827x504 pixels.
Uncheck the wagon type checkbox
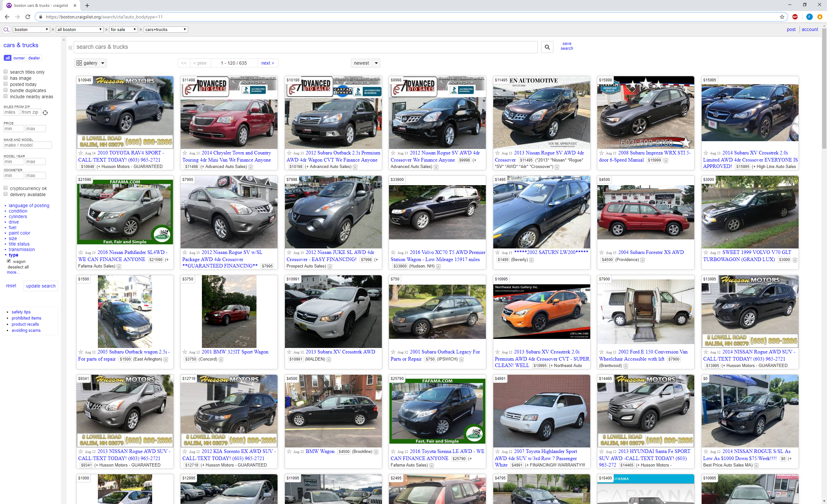point(9,261)
